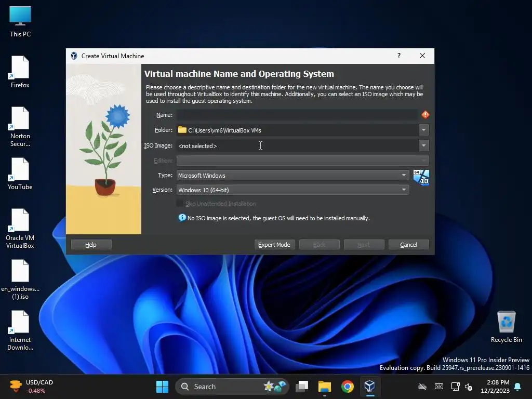Image resolution: width=532 pixels, height=399 pixels.
Task: Click the VirtualBox logo in the dialog title bar
Action: coord(74,56)
